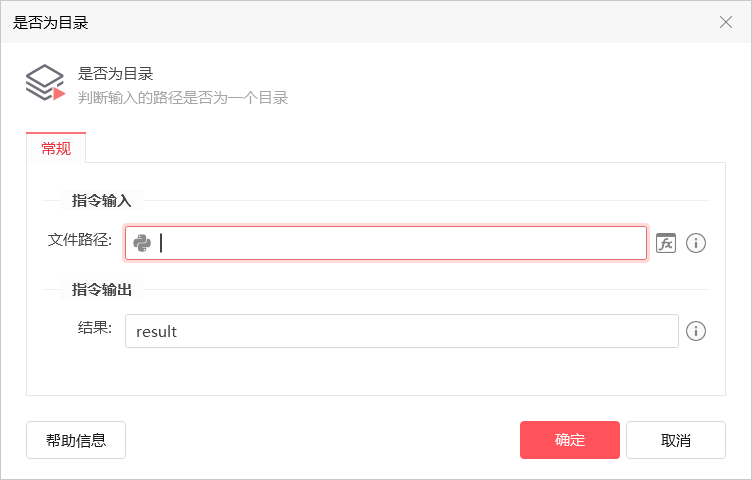Focus the 文件路径 input box
752x480 pixels.
(x=386, y=243)
